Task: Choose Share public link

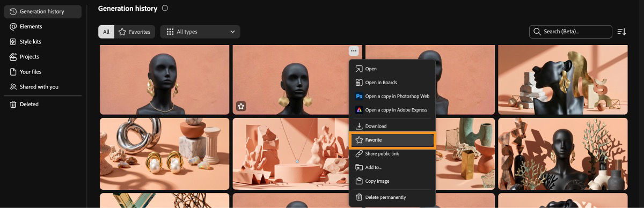Action: tap(392, 154)
